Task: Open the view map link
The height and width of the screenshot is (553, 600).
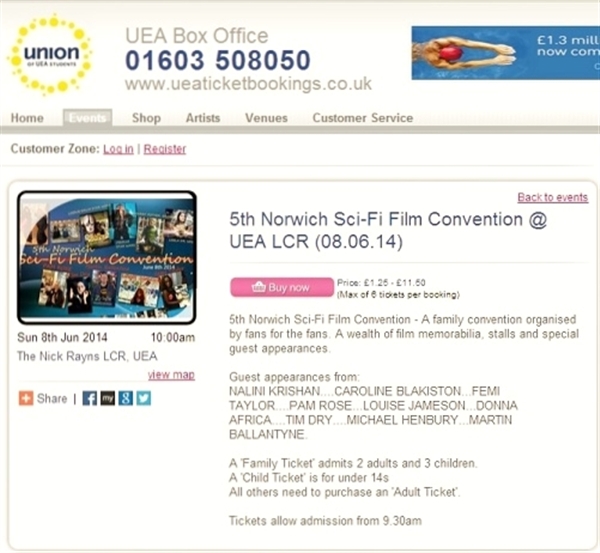Action: point(171,375)
